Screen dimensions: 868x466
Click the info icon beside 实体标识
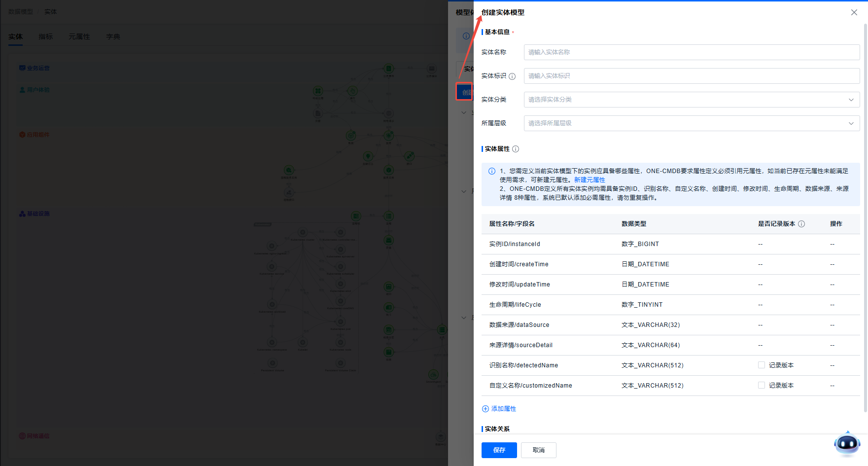(x=512, y=76)
